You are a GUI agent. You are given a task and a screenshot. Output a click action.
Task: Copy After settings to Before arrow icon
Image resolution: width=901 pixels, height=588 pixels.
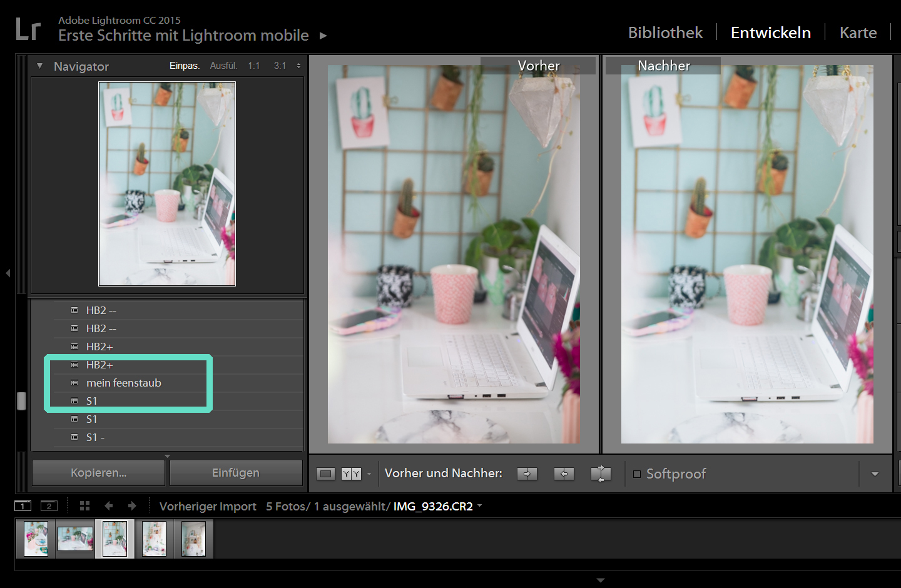pos(564,474)
